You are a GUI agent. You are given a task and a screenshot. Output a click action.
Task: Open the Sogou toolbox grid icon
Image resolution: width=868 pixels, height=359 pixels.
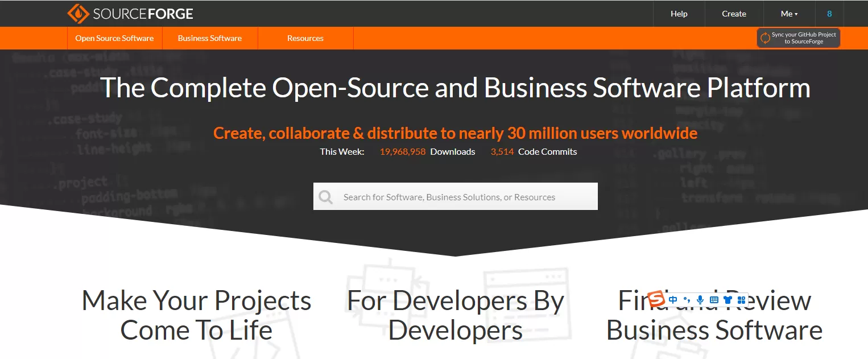point(741,300)
